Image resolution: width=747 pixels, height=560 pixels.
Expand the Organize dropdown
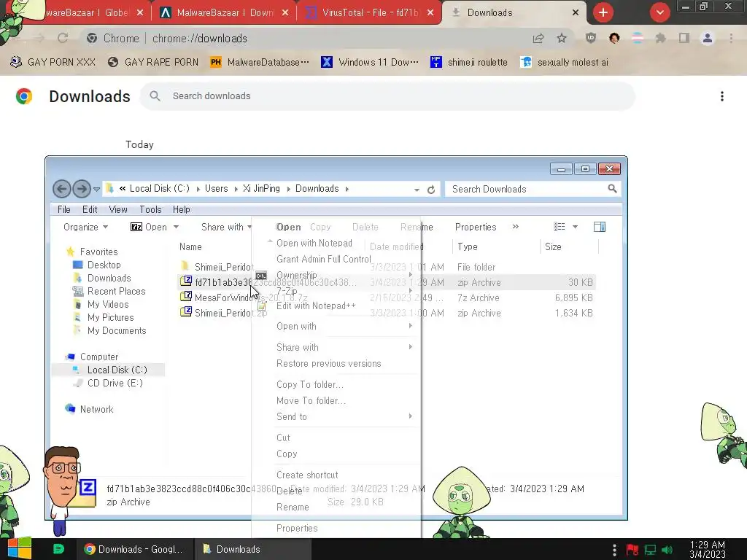(86, 227)
